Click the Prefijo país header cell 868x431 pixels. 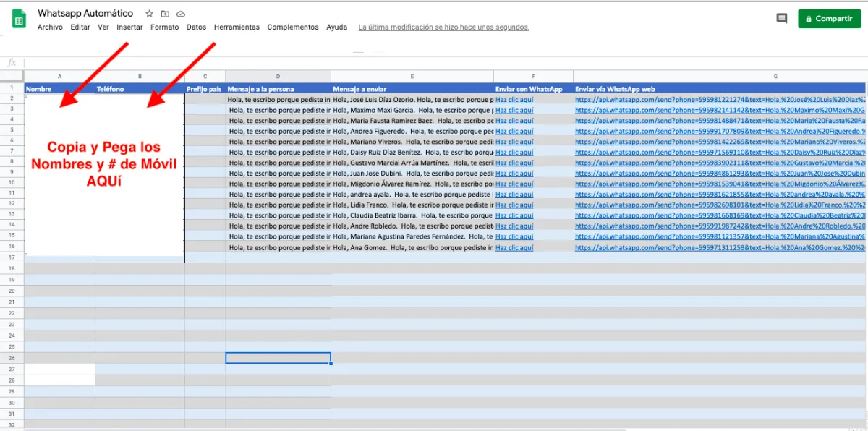[x=205, y=89]
